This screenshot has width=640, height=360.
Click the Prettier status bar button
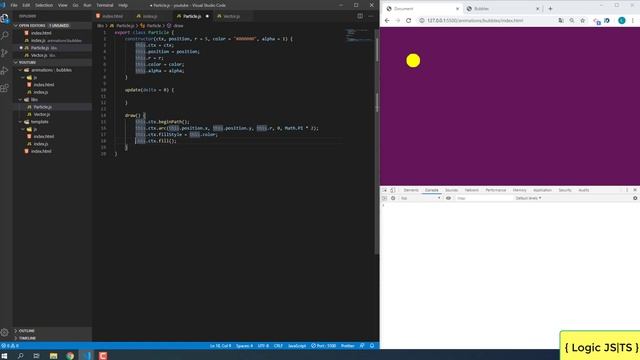348,346
